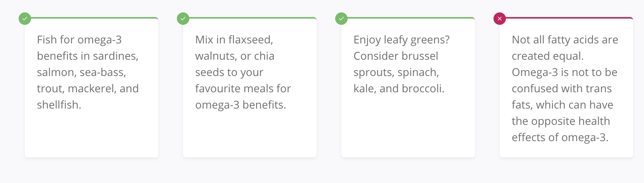644x183 pixels.
Task: Click the red top border of the fatty acids card
Action: tap(570, 18)
